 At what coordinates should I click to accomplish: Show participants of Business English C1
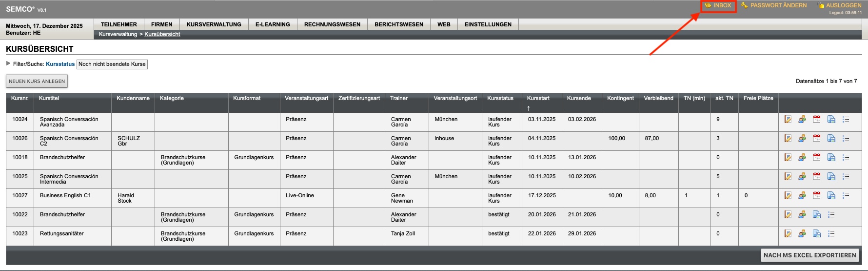[x=802, y=196]
